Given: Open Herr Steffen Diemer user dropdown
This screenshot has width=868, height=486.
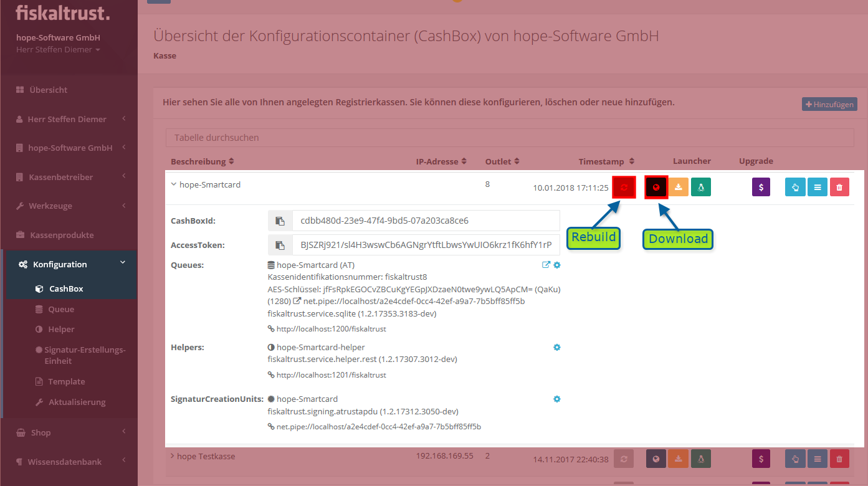Looking at the screenshot, I should pyautogui.click(x=58, y=49).
